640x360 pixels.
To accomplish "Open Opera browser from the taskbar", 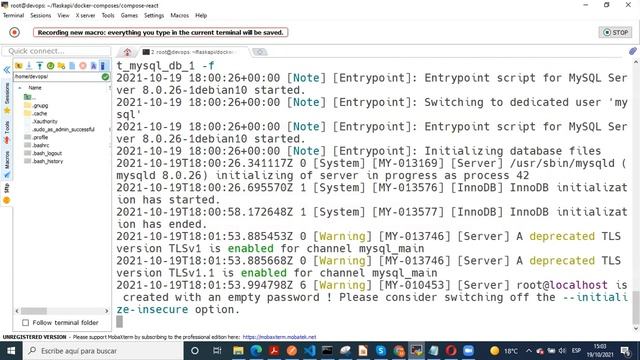I will [x=451, y=351].
